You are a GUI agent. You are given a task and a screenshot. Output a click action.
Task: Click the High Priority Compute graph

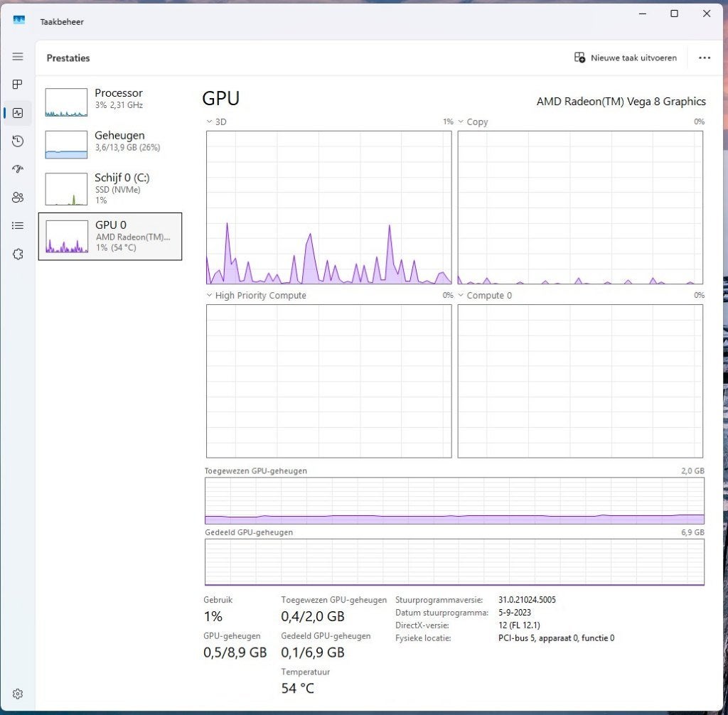(x=328, y=381)
